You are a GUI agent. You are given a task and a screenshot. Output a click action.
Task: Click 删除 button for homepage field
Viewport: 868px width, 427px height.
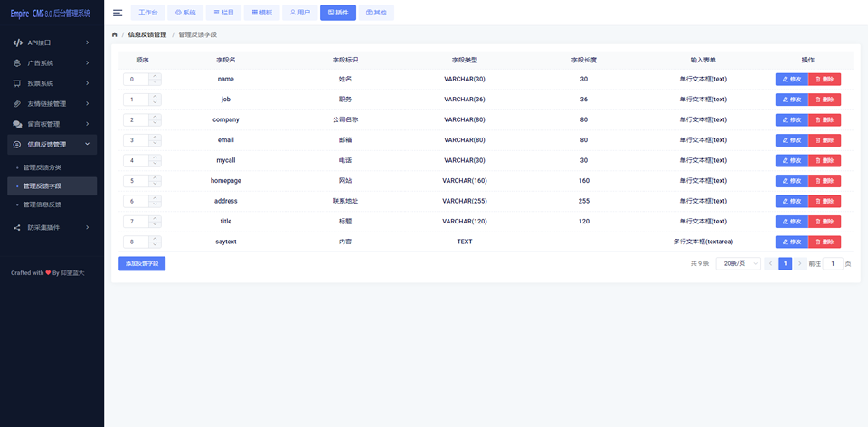tap(825, 181)
